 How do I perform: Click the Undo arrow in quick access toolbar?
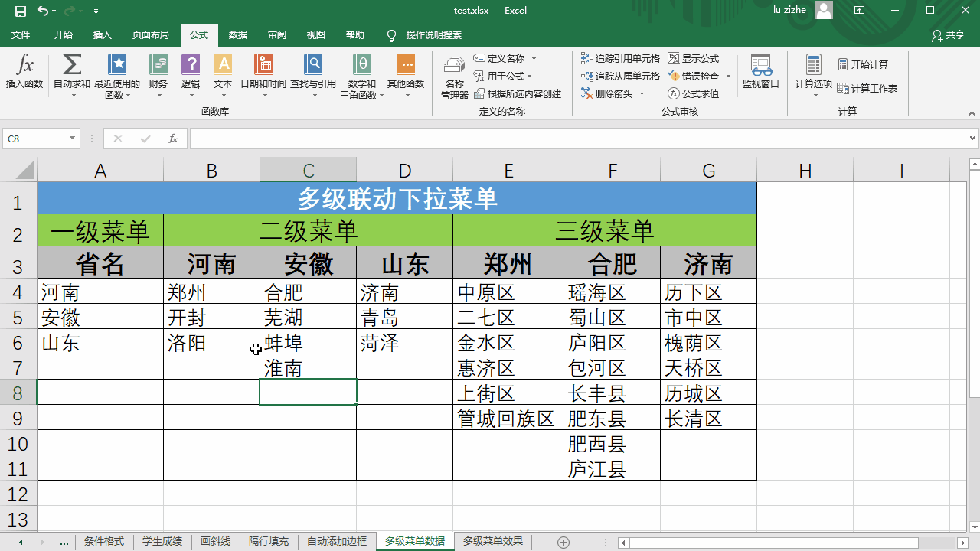point(42,11)
